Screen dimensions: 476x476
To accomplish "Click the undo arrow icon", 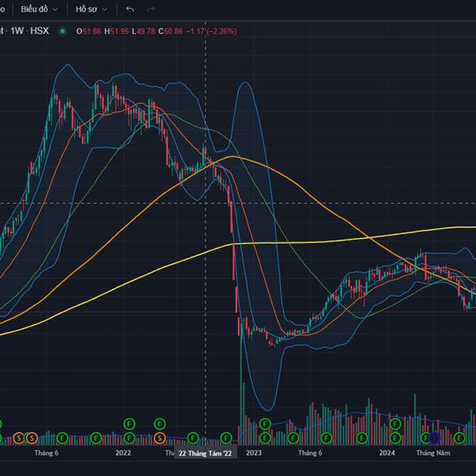I will tap(130, 10).
